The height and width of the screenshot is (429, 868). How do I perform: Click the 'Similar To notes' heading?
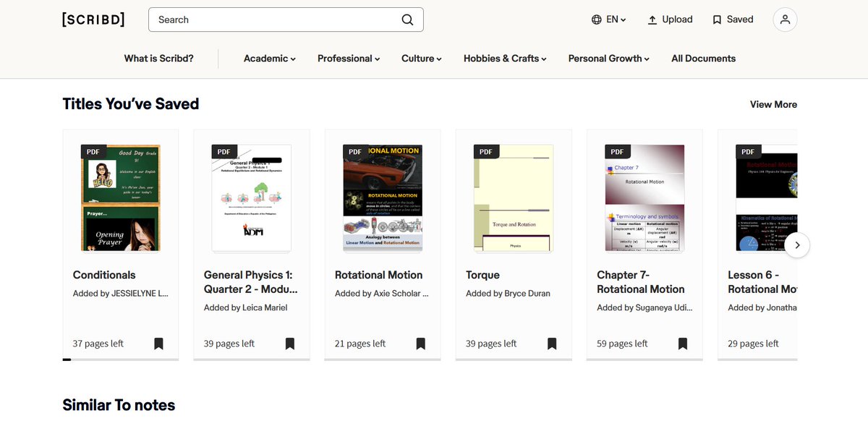pos(119,405)
